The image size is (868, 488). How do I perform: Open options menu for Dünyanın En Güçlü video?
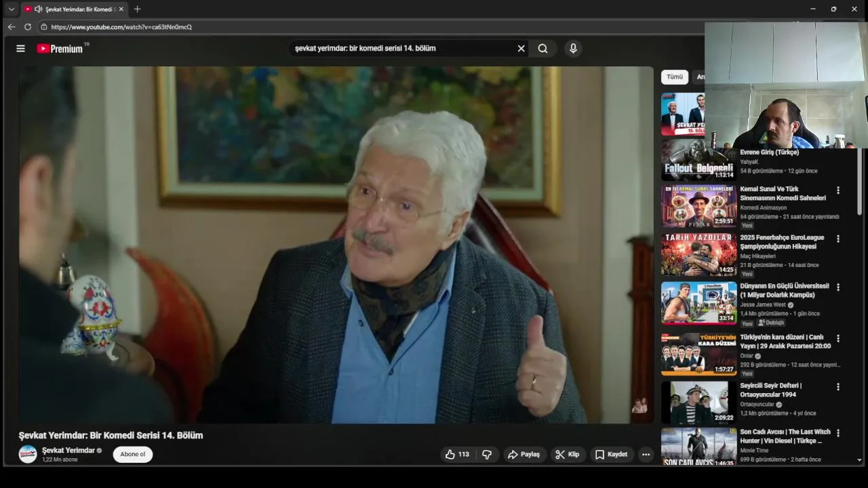point(837,287)
